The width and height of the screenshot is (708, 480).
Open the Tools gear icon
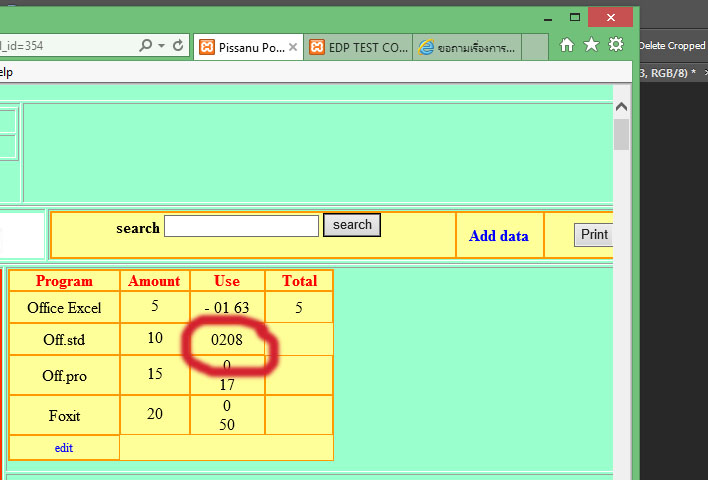point(616,44)
